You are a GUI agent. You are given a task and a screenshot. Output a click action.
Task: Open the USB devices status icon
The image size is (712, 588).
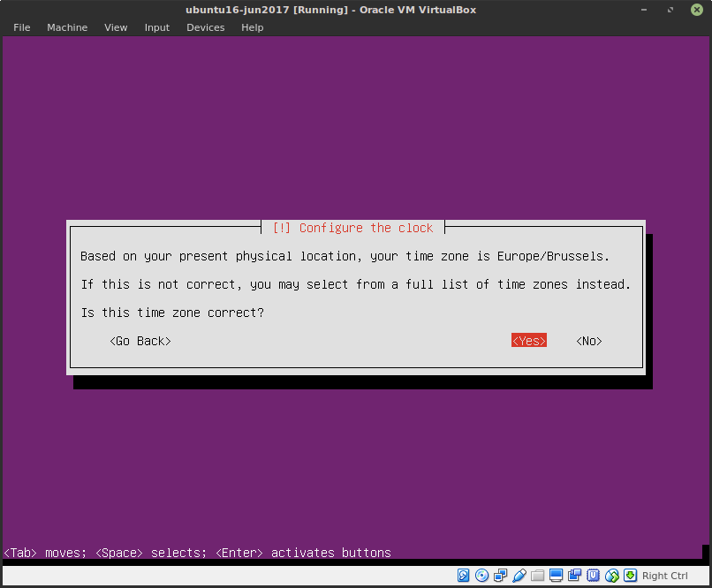pyautogui.click(x=519, y=576)
